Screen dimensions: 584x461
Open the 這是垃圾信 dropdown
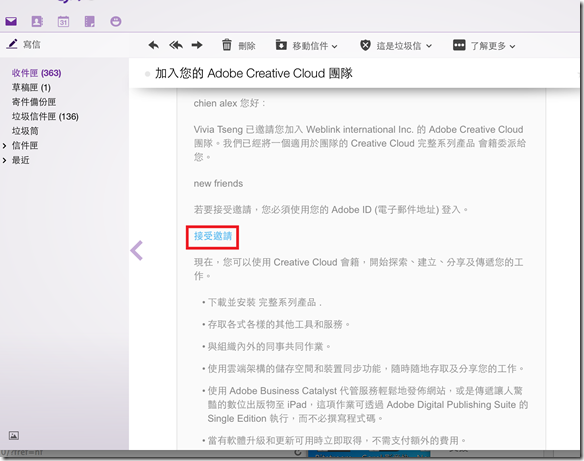click(396, 46)
